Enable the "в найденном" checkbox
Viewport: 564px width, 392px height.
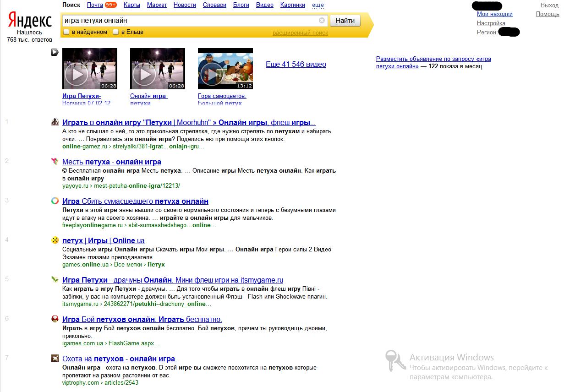[66, 32]
